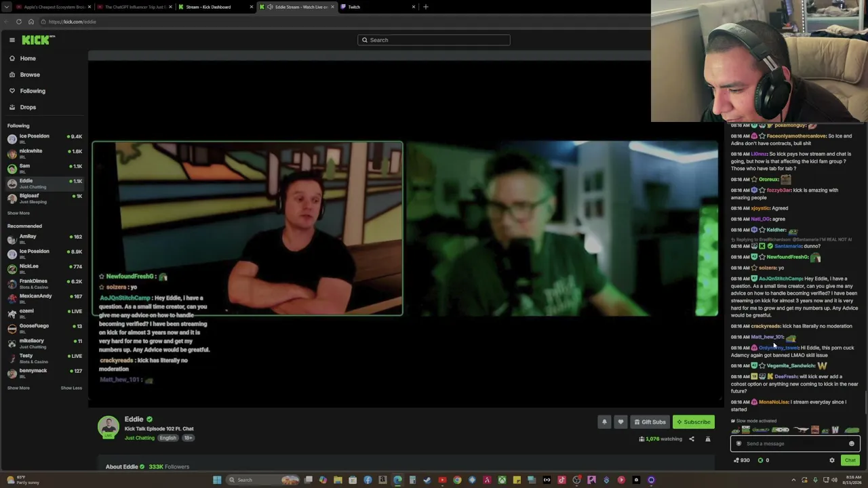
Task: Click the weather widget on the taskbar
Action: 22,480
